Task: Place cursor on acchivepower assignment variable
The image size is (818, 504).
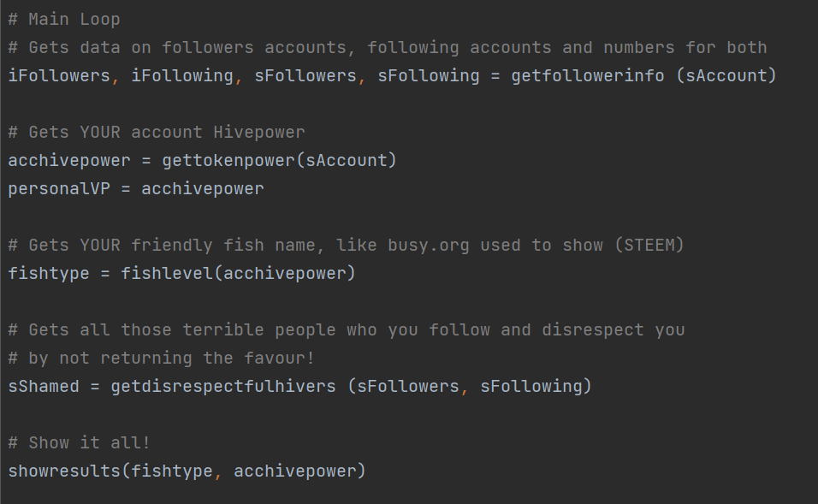Action: pos(68,160)
